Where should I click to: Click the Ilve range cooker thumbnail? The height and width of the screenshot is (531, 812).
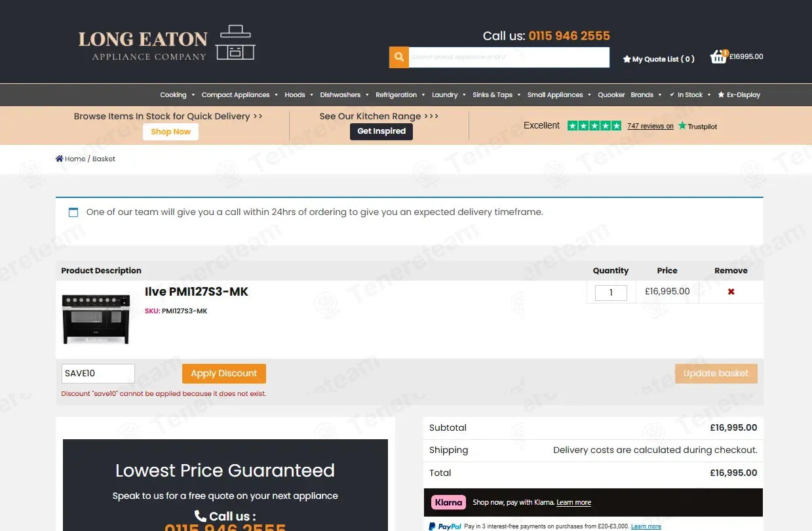point(96,319)
